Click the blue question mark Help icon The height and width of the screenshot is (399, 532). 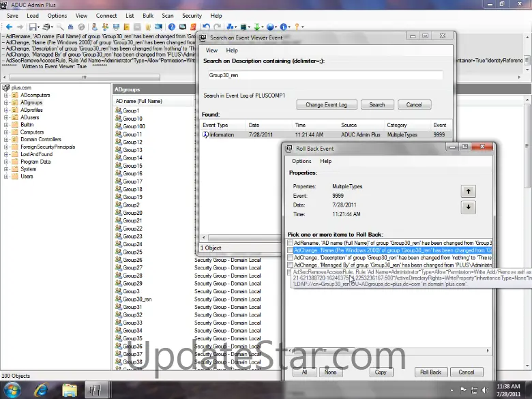click(172, 27)
